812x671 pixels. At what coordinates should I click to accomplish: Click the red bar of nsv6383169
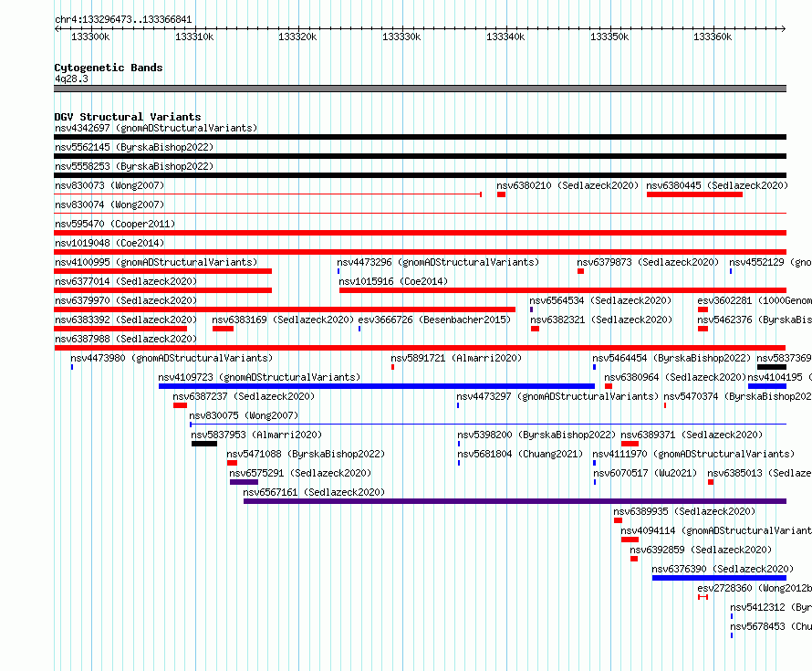(223, 329)
